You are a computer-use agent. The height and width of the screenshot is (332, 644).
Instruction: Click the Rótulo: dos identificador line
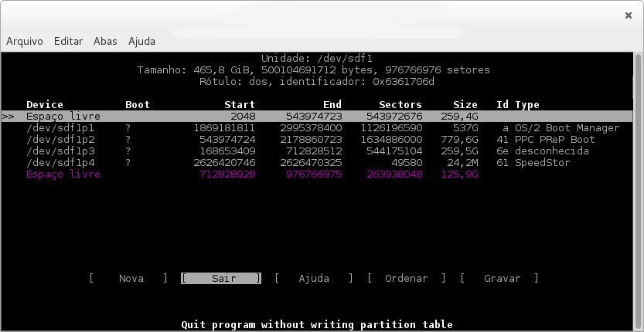317,81
